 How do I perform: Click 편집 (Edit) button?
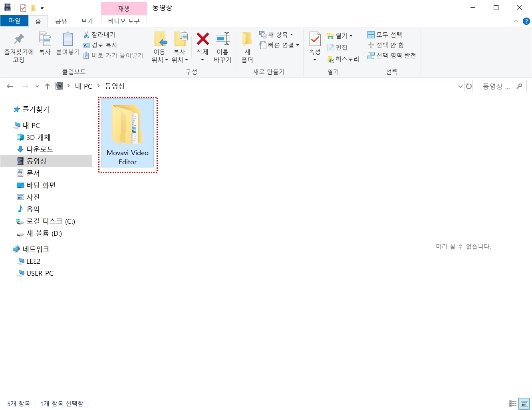[x=337, y=48]
